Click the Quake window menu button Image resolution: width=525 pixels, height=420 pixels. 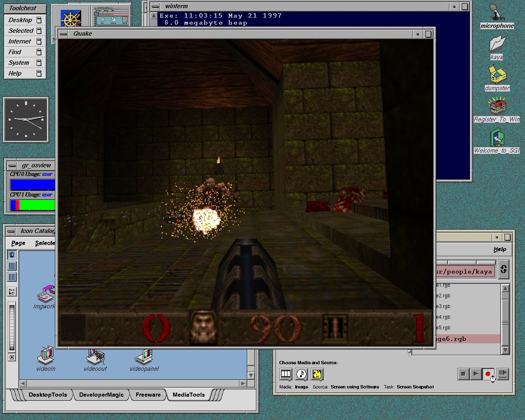(x=63, y=34)
